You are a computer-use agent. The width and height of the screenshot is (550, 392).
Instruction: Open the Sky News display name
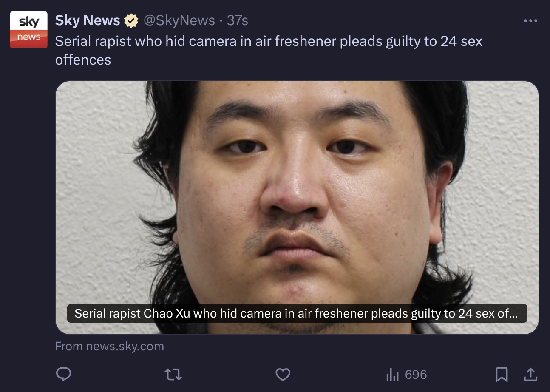click(x=88, y=20)
